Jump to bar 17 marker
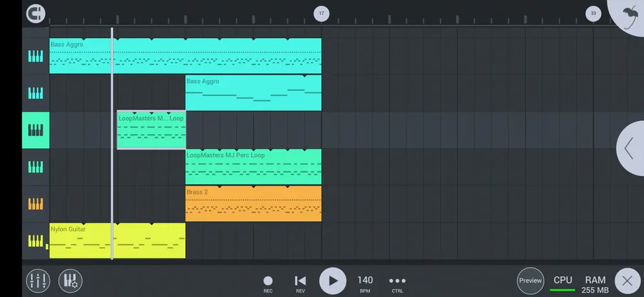Screen dimensions: 644x297 point(321,14)
